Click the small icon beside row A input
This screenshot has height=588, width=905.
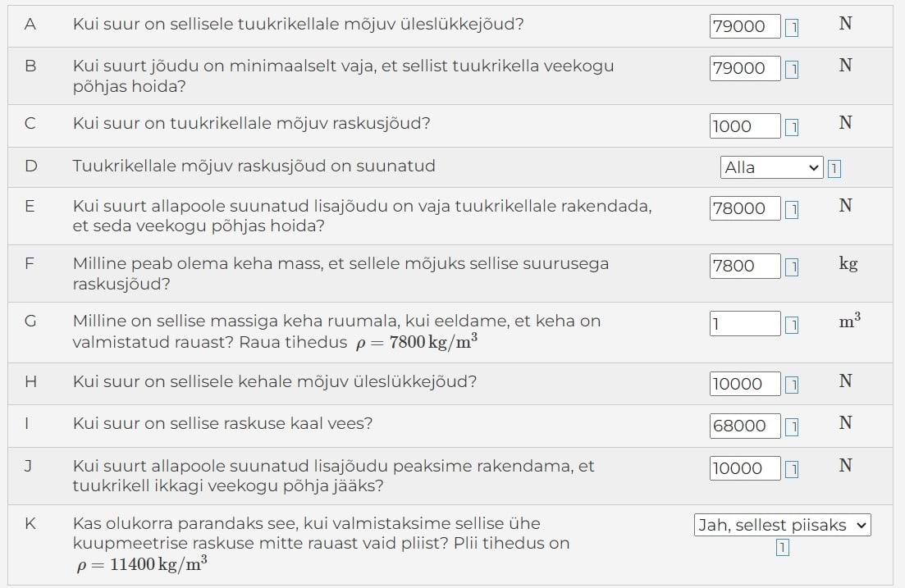(792, 28)
